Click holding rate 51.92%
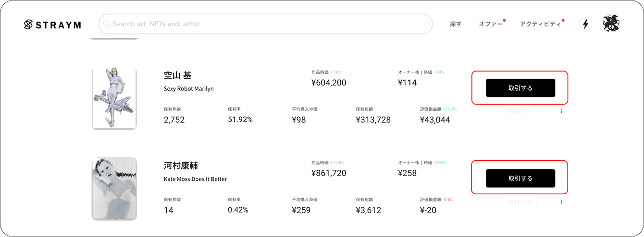Screen dimensions: 644x237 (240, 119)
